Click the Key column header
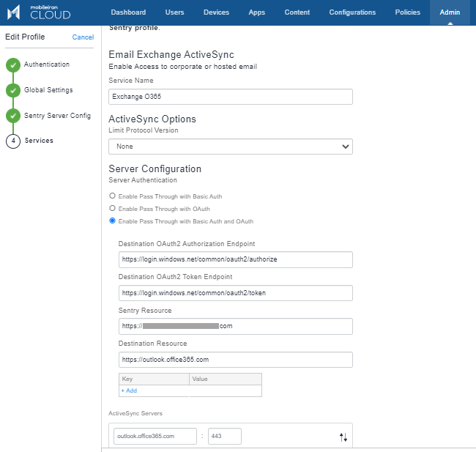The image size is (476, 452). pyautogui.click(x=154, y=379)
